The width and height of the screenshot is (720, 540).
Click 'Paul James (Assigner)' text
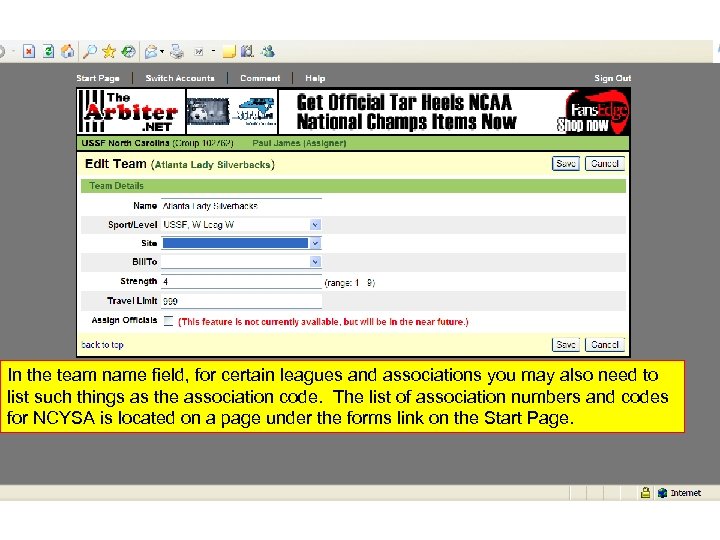tap(299, 143)
